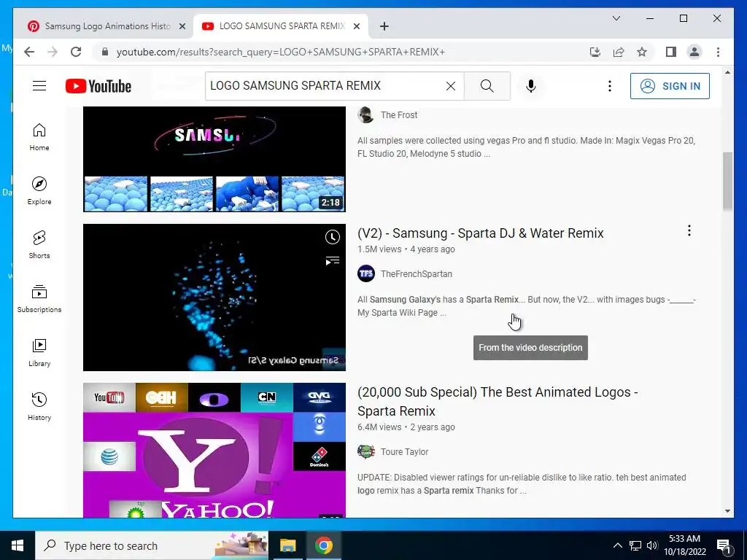Click the magnifier search button
The height and width of the screenshot is (560, 747).
pyautogui.click(x=487, y=86)
